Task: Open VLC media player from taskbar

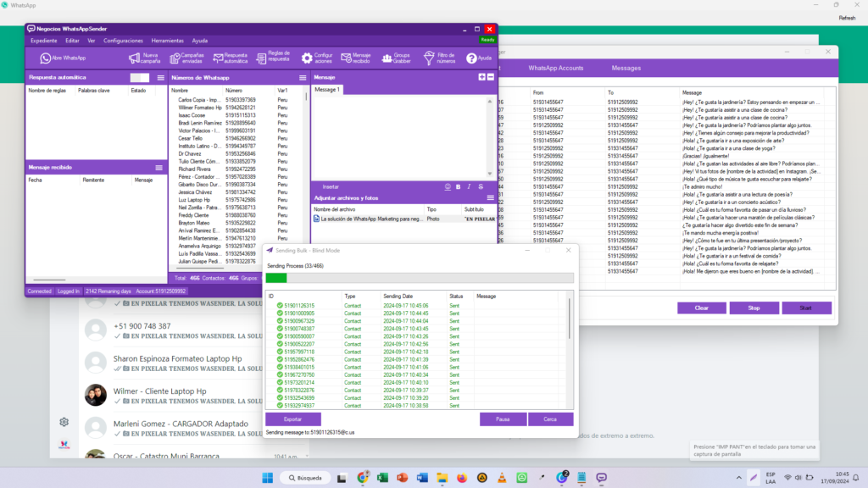Action: [x=502, y=478]
